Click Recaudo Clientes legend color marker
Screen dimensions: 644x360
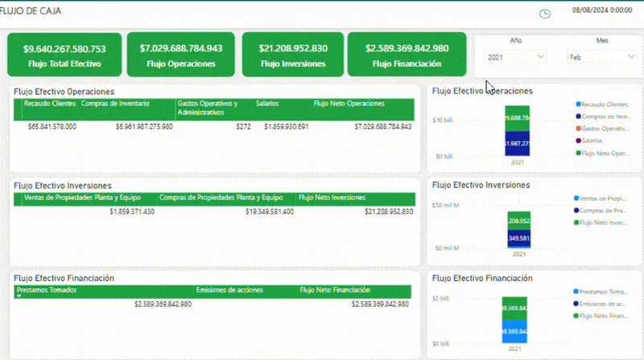[578, 105]
